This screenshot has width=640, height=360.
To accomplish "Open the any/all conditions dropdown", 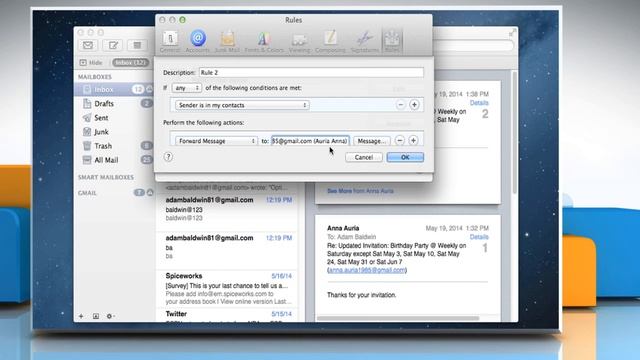I will click(187, 88).
